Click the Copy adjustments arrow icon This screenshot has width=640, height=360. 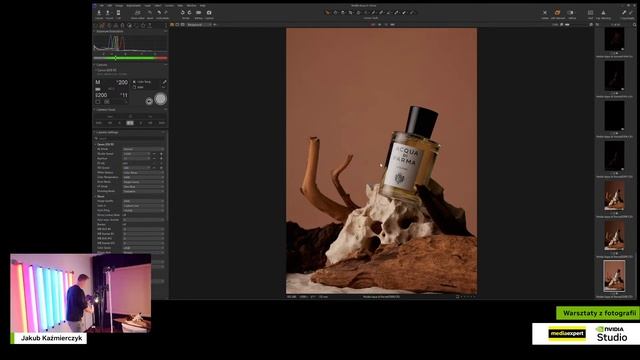[x=624, y=13]
